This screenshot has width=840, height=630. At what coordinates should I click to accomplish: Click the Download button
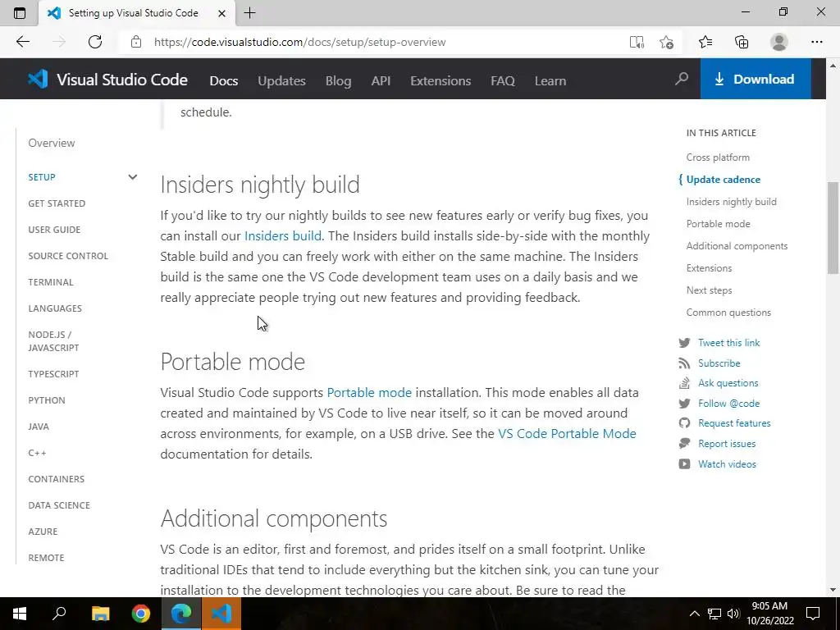756,80
